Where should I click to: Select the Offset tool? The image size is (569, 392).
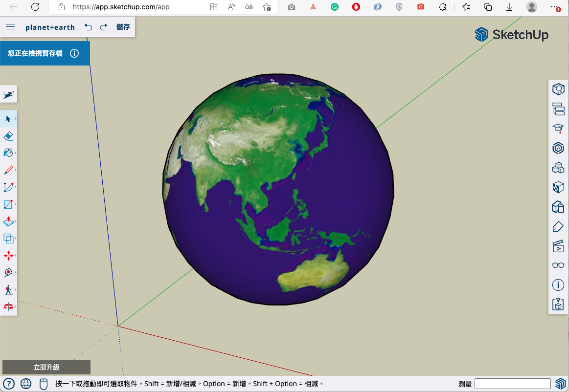click(8, 238)
